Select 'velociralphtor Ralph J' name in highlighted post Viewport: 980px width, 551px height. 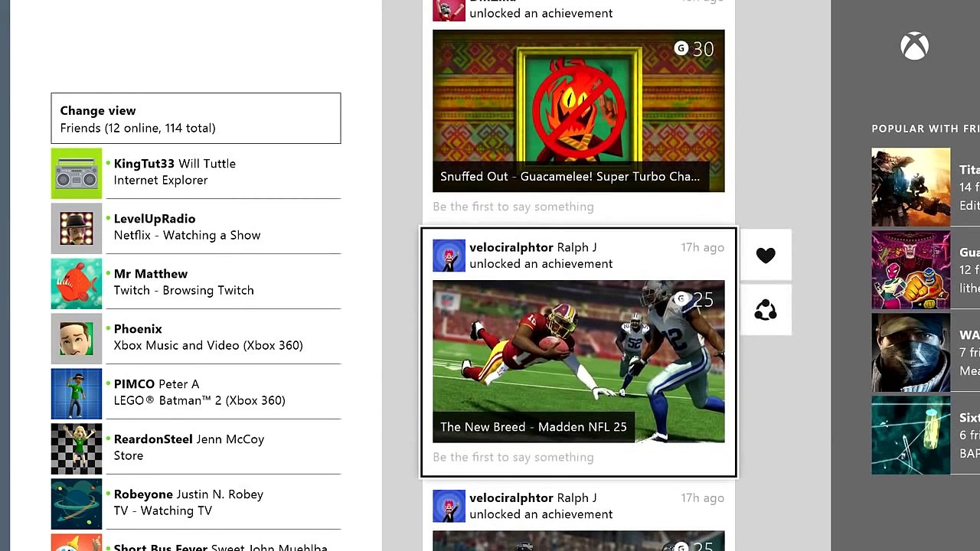533,248
